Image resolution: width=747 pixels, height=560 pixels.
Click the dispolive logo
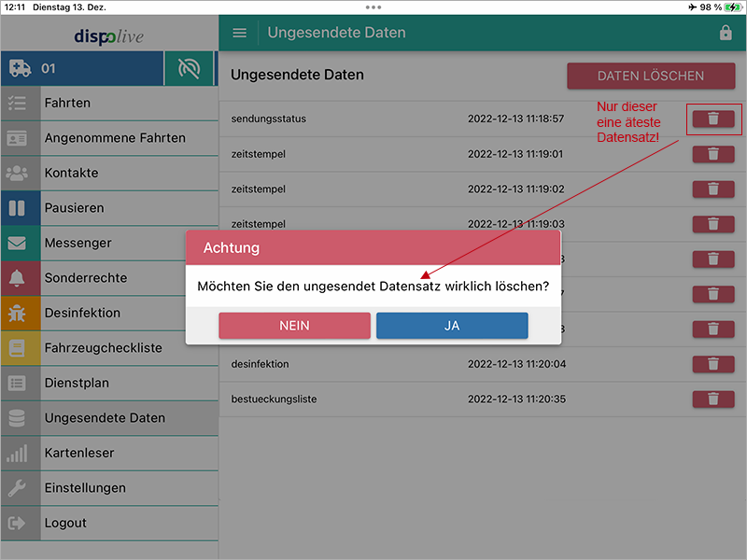(x=109, y=36)
